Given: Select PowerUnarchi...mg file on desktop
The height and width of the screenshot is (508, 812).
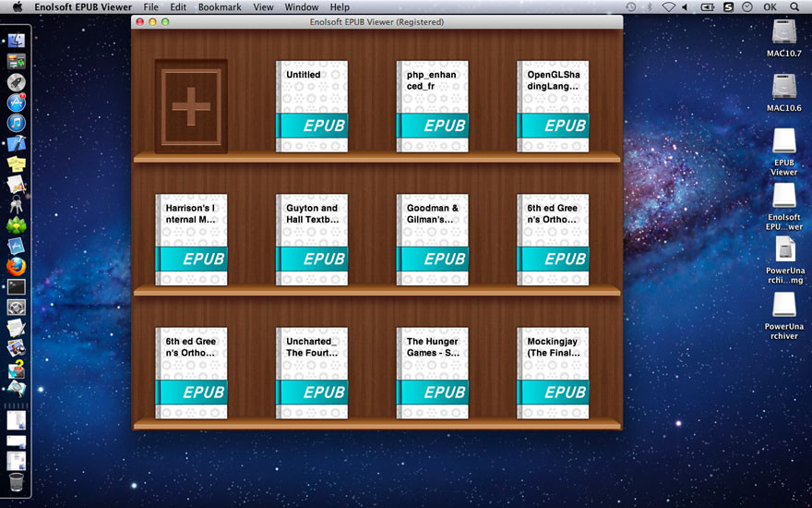Looking at the screenshot, I should (x=785, y=260).
